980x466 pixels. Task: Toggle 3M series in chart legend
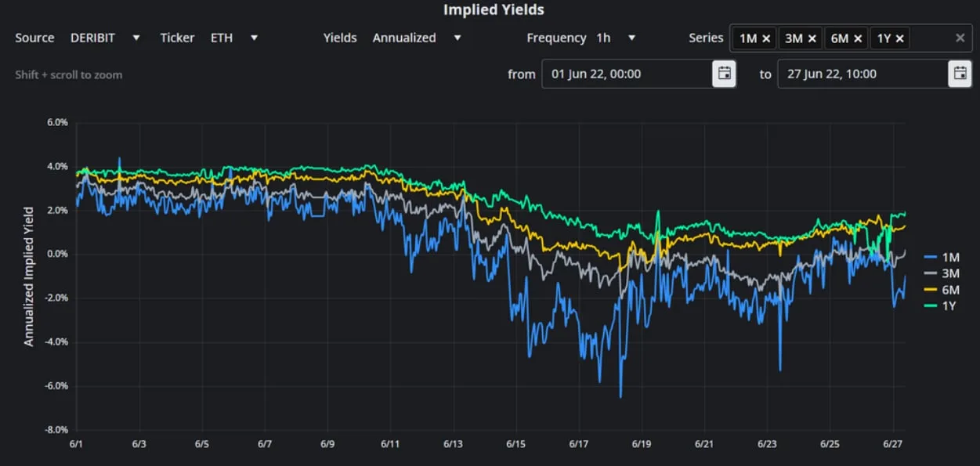coord(942,273)
